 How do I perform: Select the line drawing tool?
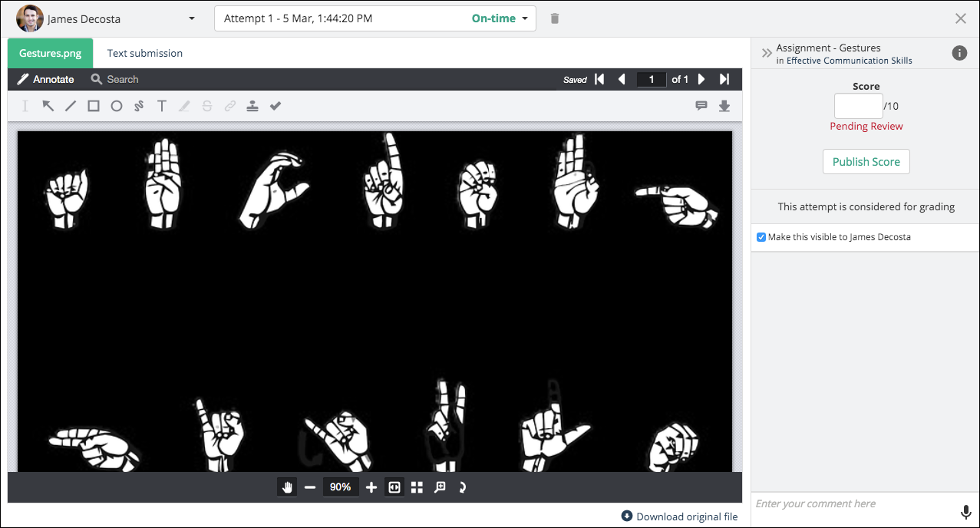(x=71, y=106)
